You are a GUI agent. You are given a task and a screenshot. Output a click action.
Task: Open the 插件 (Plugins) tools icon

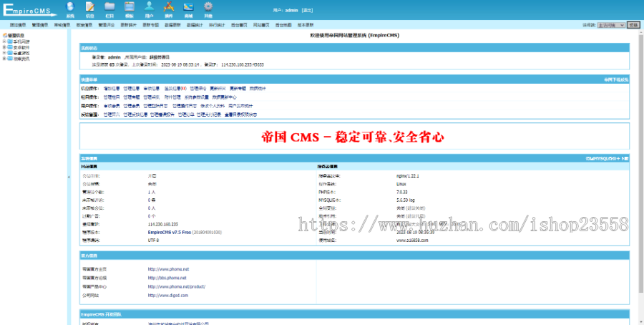tap(168, 6)
